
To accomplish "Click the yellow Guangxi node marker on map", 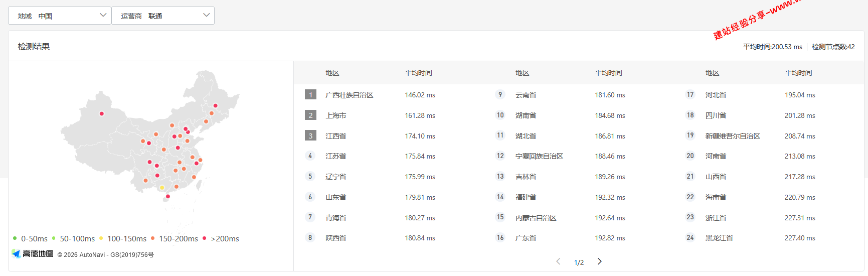I will [161, 188].
